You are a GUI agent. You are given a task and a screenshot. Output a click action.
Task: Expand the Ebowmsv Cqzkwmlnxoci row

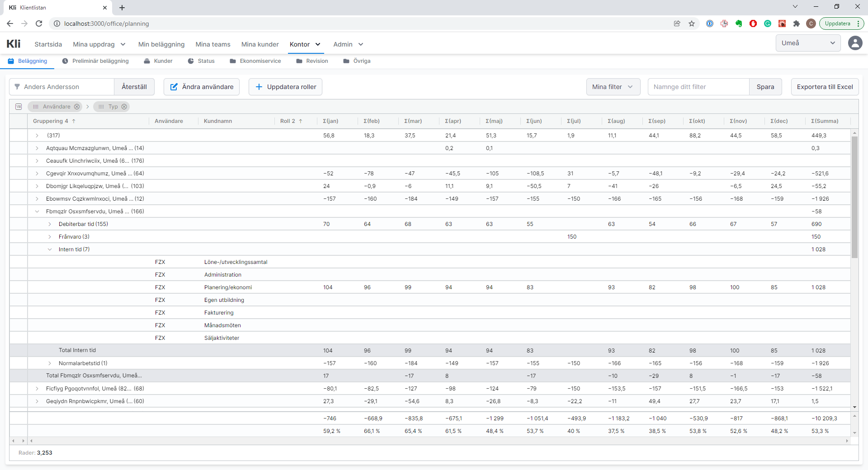tap(37, 199)
